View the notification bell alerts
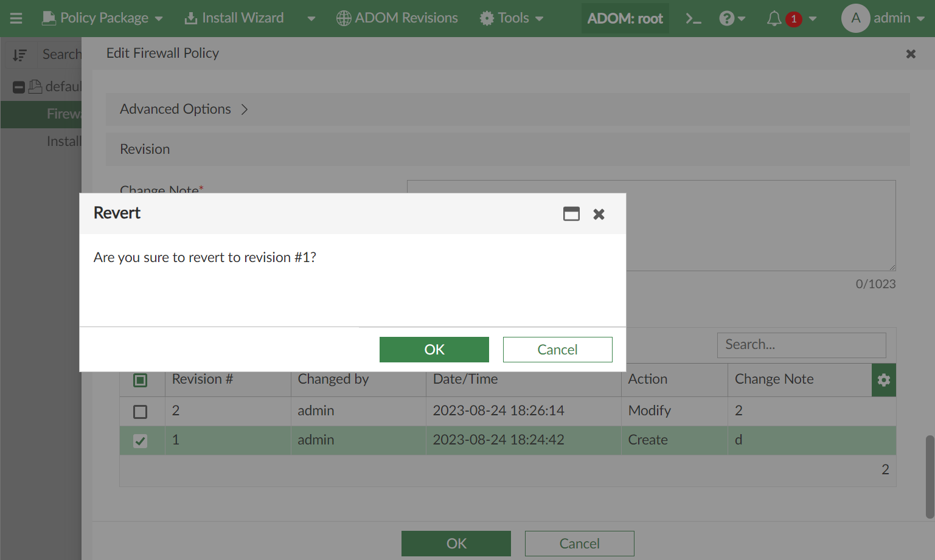 [x=774, y=18]
